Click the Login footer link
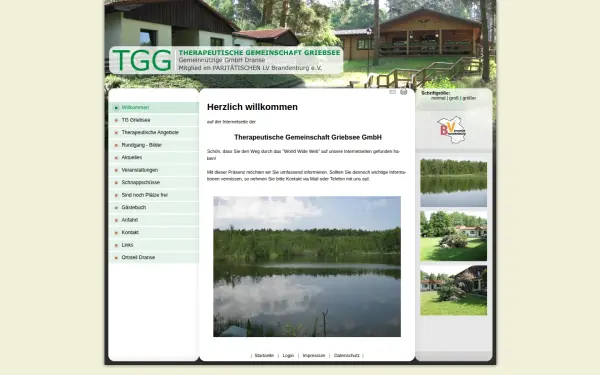The image size is (600, 375). [288, 355]
